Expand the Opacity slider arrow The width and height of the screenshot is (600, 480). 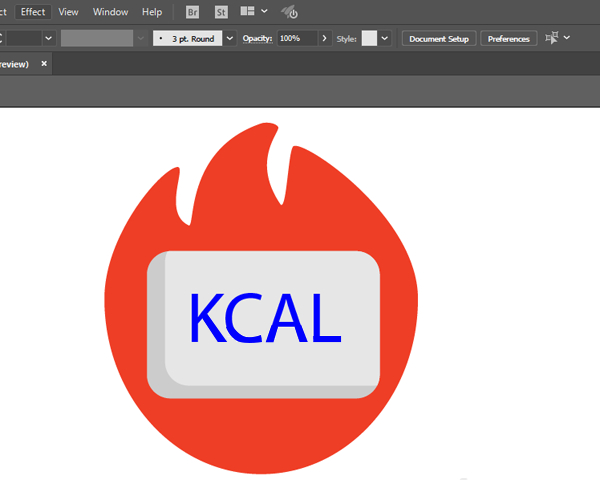coord(324,38)
